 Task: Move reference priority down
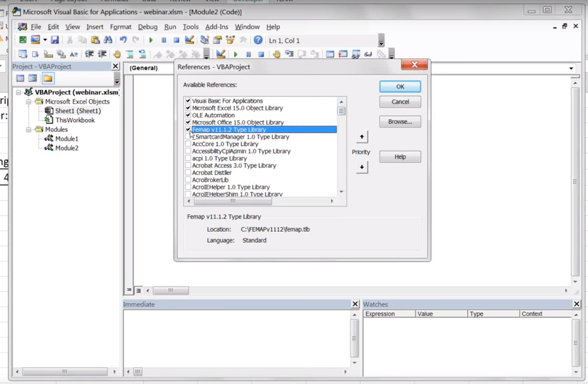tap(362, 167)
